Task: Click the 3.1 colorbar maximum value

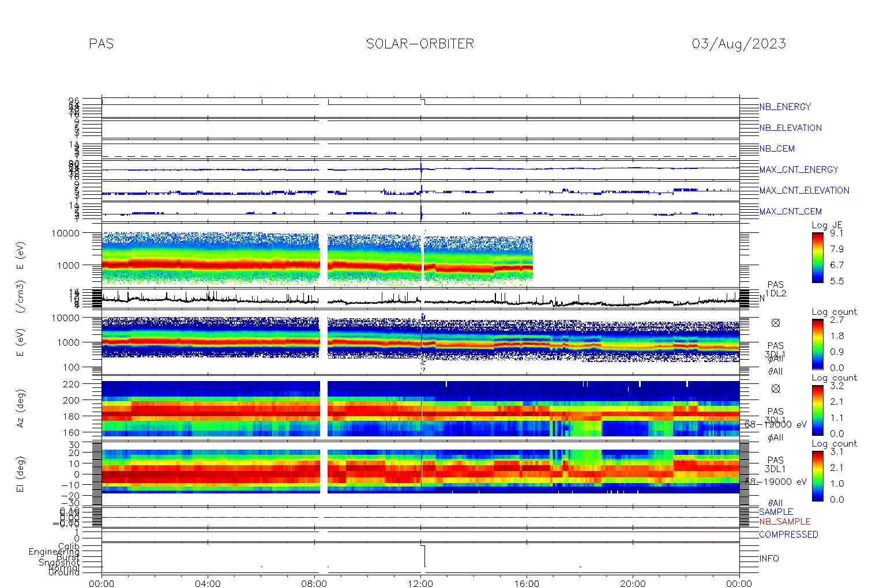Action: pyautogui.click(x=836, y=452)
